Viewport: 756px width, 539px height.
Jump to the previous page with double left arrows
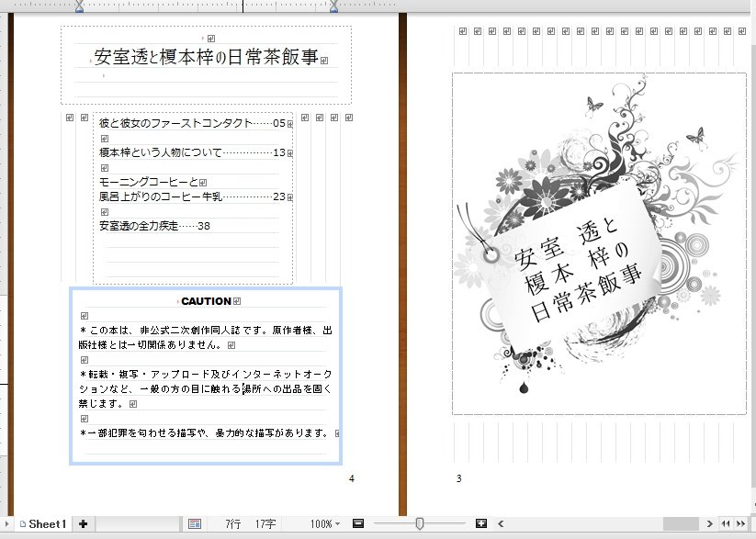tap(726, 523)
